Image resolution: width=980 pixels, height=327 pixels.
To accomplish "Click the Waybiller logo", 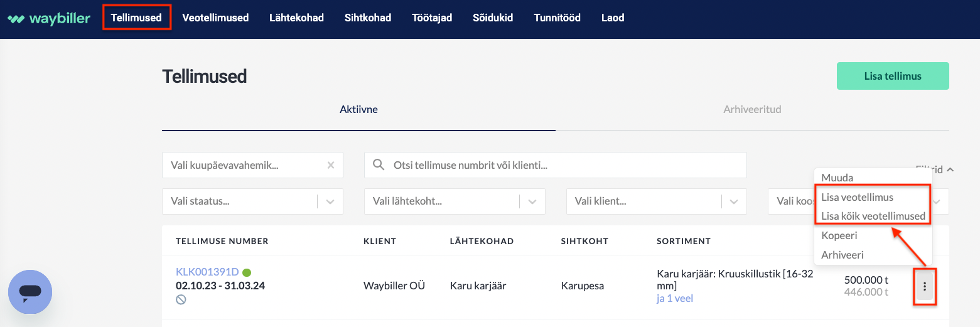I will (x=49, y=18).
